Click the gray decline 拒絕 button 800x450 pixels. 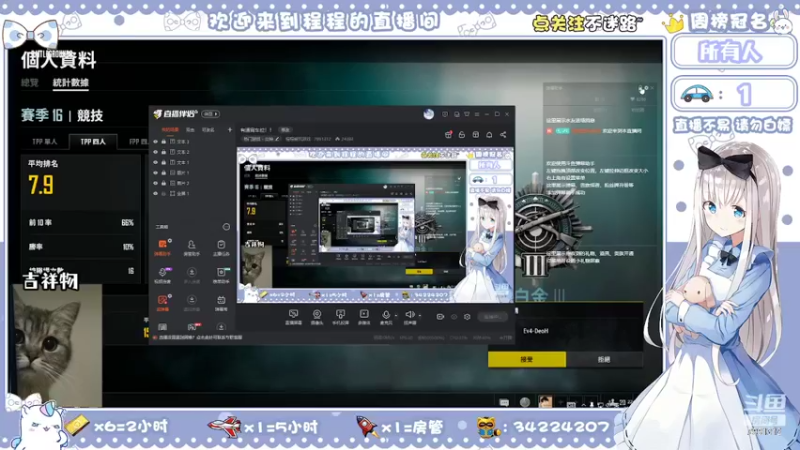coord(604,359)
